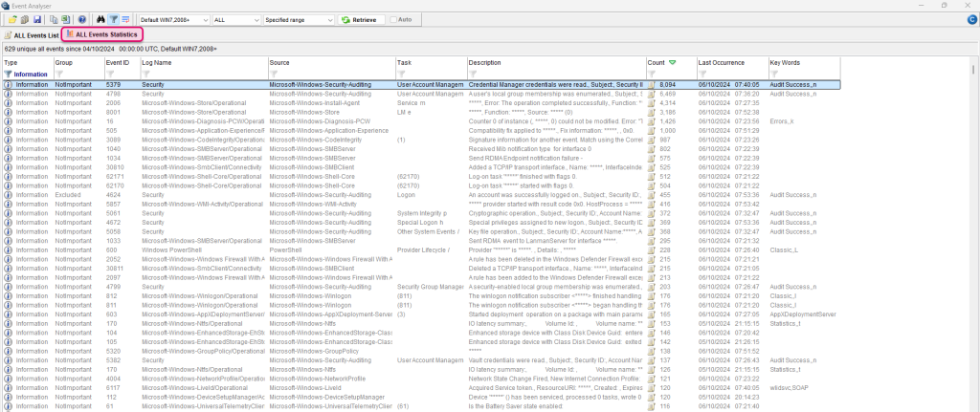Click the count value 4,314

(x=667, y=103)
